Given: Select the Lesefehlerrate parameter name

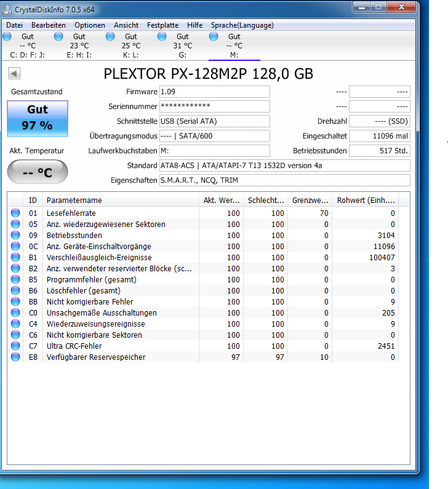Looking at the screenshot, I should [x=71, y=213].
